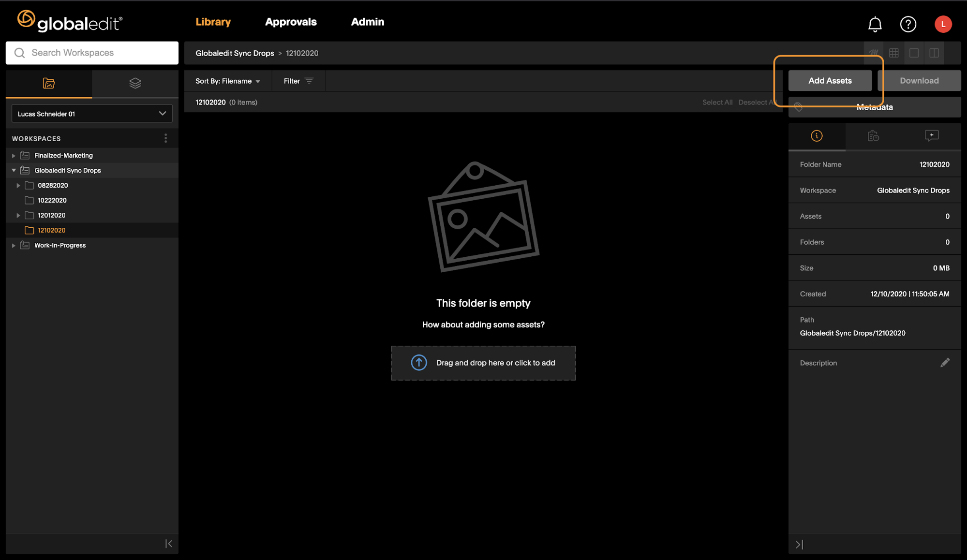Open the folder info tab
Viewport: 967px width, 560px height.
817,136
